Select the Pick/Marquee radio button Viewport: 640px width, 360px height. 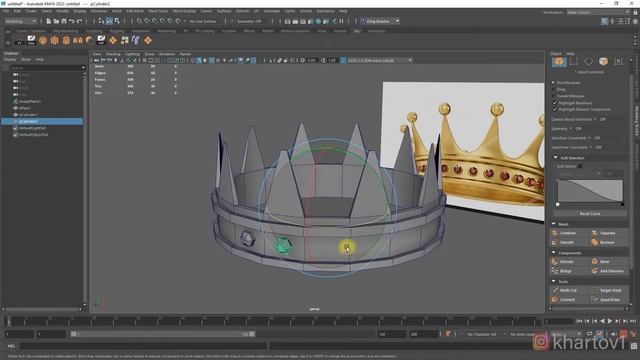click(x=553, y=83)
